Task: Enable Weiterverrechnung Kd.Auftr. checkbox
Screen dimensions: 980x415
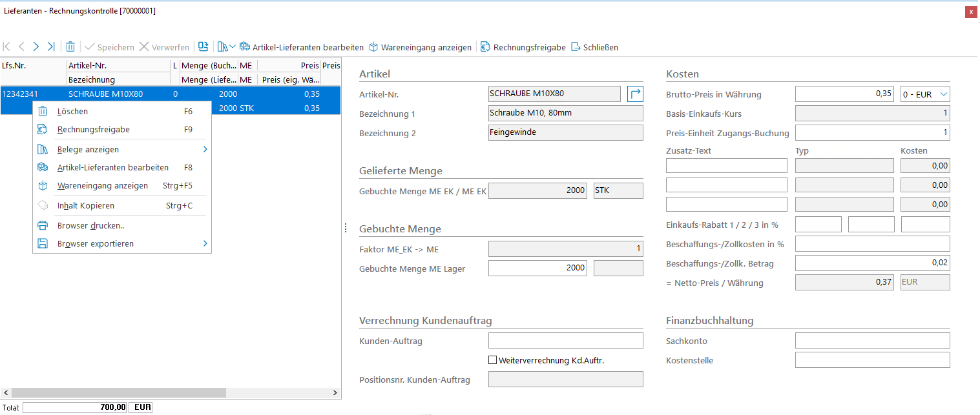Action: coord(493,360)
